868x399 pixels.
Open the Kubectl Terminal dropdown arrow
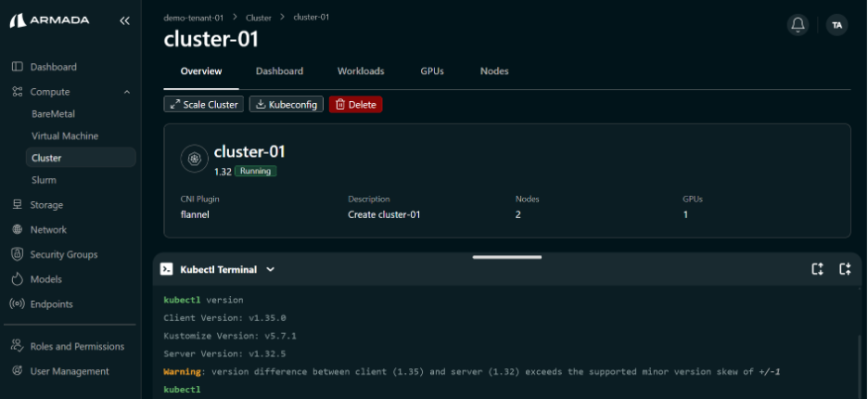[x=270, y=269]
